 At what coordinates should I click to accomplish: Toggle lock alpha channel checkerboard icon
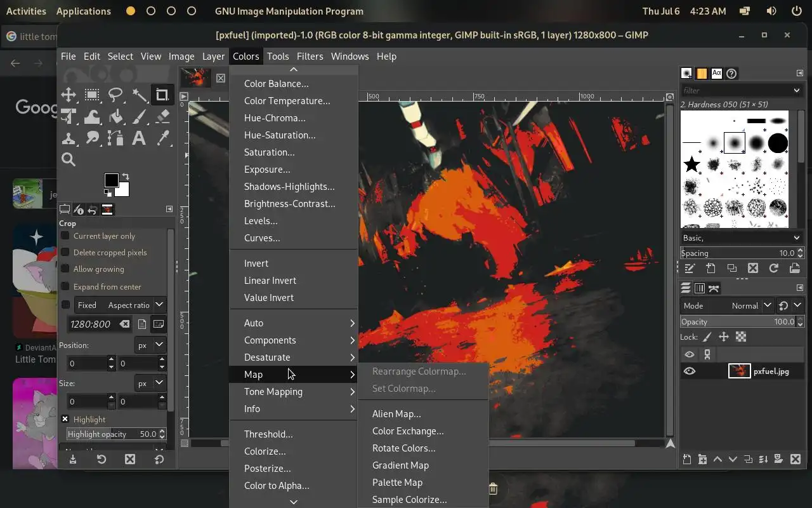[741, 337]
